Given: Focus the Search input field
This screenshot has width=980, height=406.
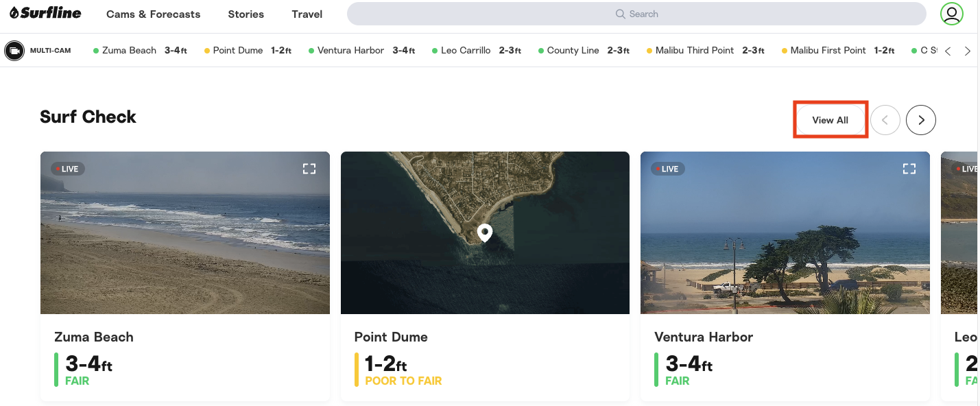Looking at the screenshot, I should pos(636,14).
